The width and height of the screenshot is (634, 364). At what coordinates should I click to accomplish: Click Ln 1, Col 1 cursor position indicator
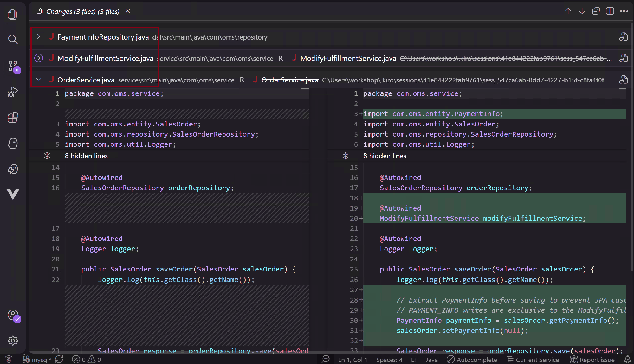point(353,360)
